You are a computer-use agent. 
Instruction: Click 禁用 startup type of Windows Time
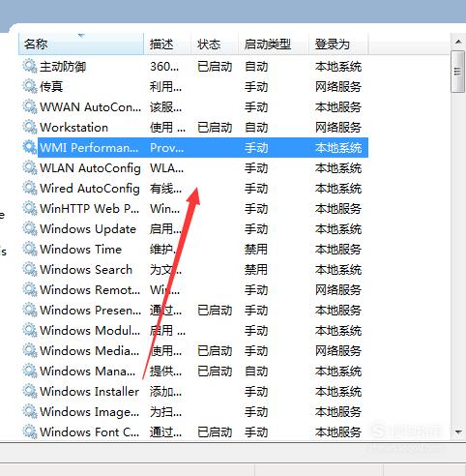pyautogui.click(x=256, y=250)
